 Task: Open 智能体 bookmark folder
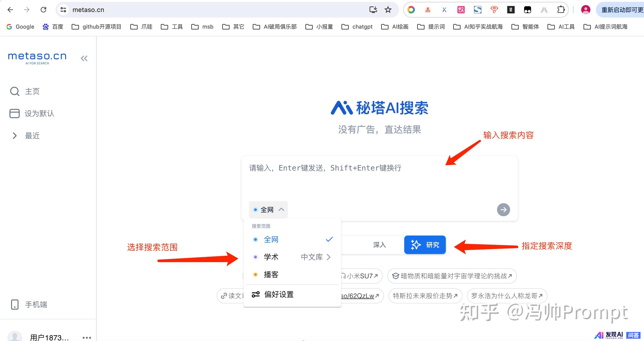click(x=525, y=27)
